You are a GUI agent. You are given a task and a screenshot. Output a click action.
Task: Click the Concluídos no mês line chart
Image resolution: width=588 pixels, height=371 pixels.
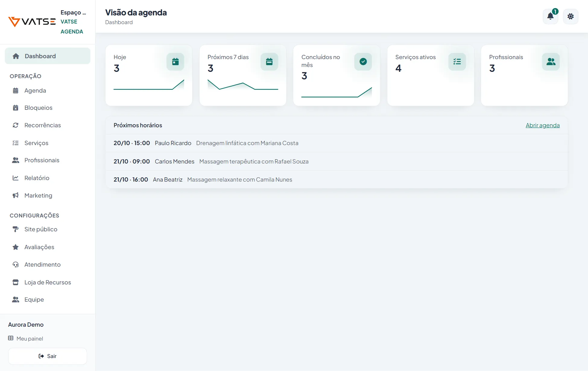337,92
